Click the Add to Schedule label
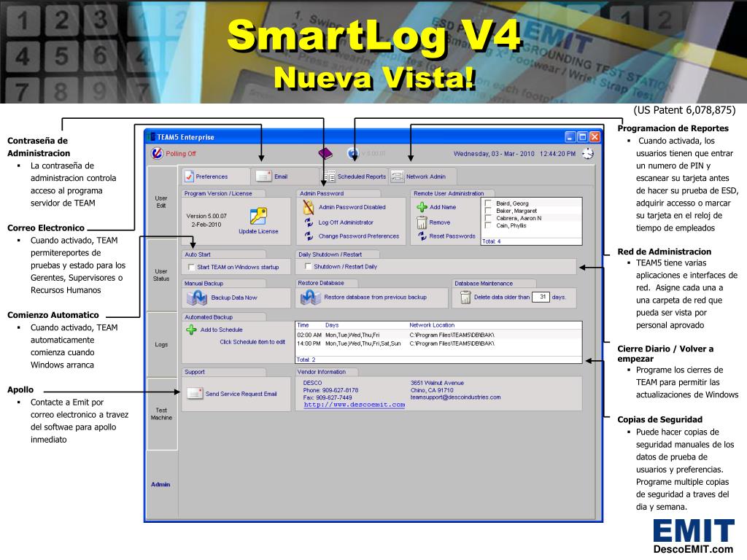This screenshot has height=560, width=747. tap(222, 330)
